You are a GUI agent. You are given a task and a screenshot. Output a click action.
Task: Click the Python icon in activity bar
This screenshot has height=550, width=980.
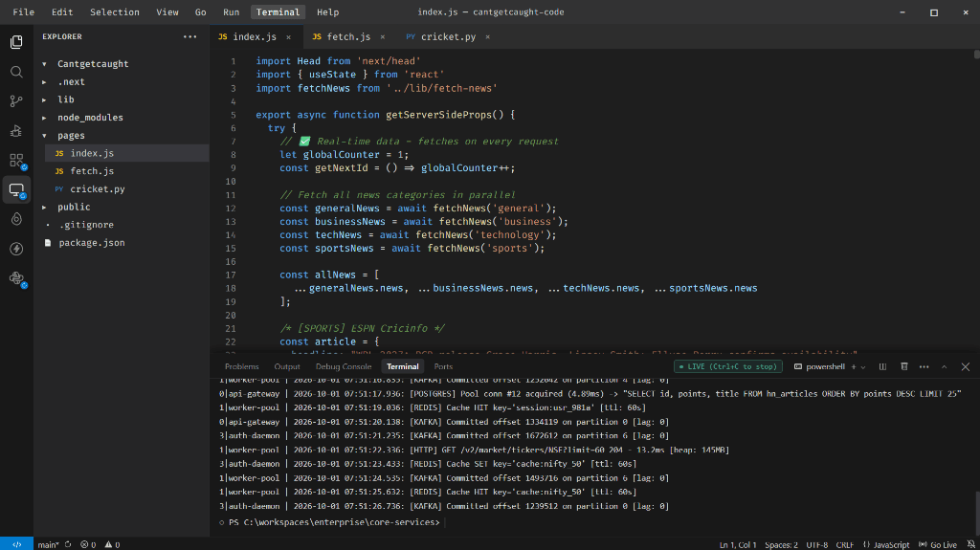coord(16,278)
